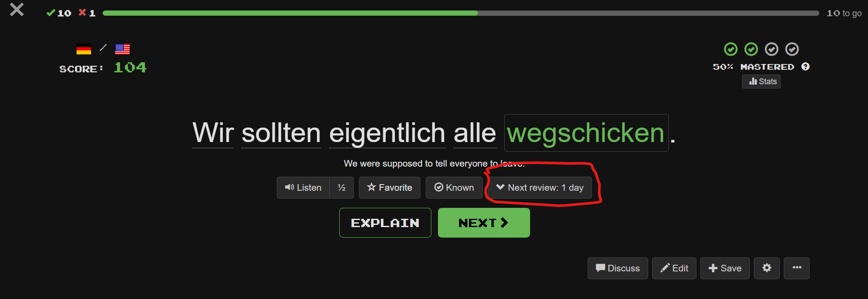Open the Discuss comments button

618,268
